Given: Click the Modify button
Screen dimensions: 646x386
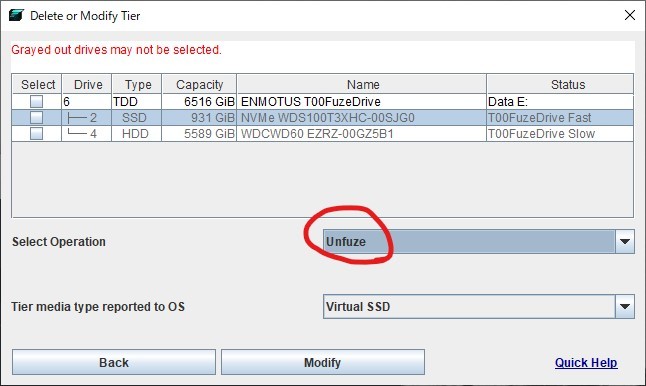Looking at the screenshot, I should (x=323, y=362).
